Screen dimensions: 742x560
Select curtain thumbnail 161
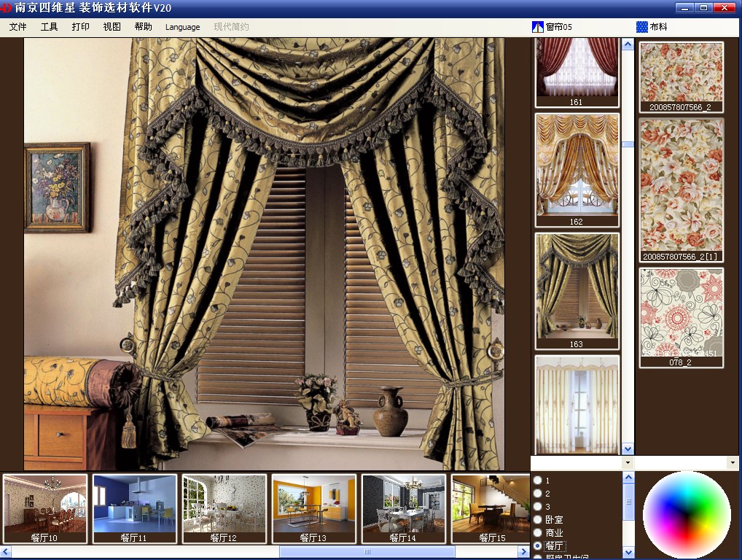click(x=577, y=72)
